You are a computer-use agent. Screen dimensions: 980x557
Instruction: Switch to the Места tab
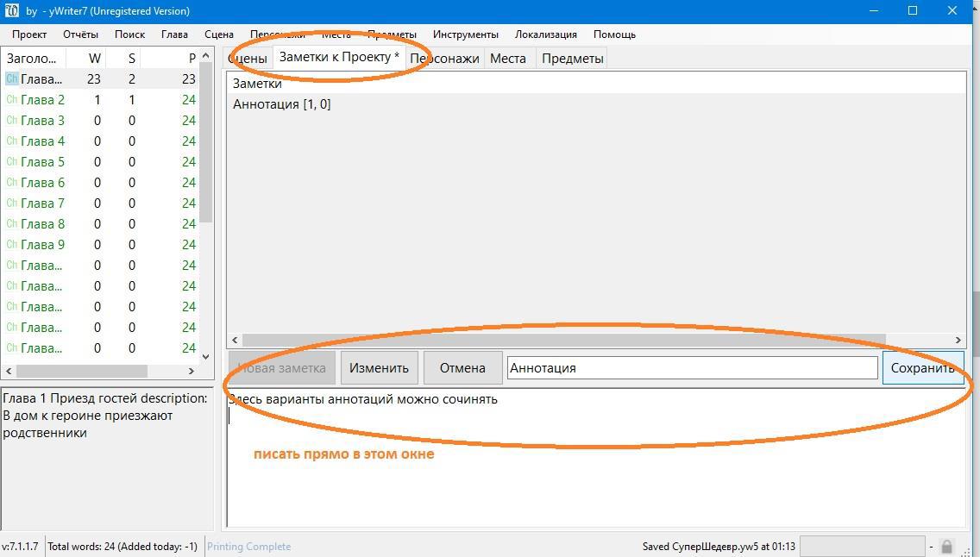coord(508,59)
